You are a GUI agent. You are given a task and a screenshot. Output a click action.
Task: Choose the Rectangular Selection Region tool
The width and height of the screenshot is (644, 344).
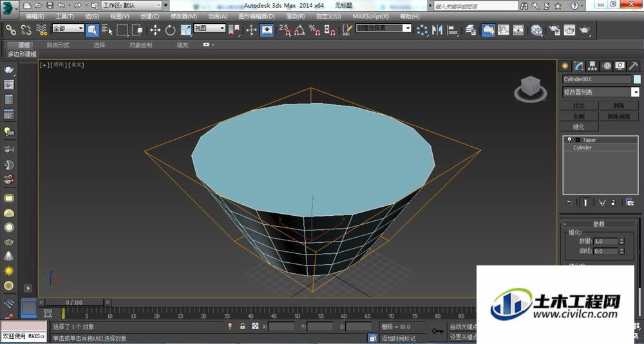(x=122, y=30)
